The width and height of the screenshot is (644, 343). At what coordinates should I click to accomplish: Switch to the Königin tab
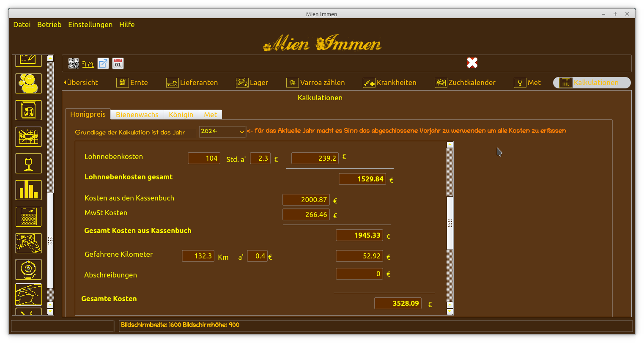181,115
